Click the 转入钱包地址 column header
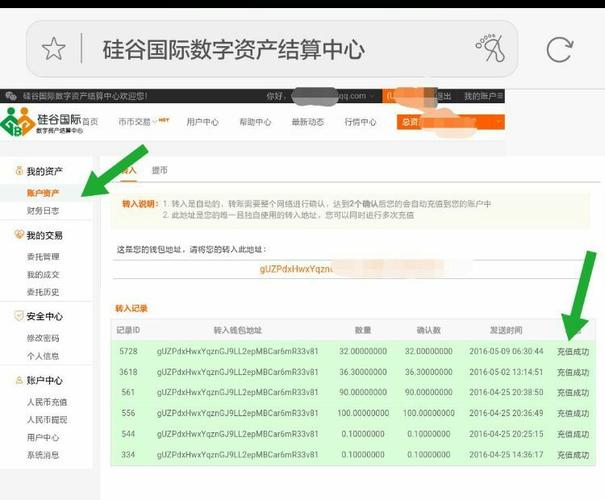The height and width of the screenshot is (500, 605). pos(238,330)
